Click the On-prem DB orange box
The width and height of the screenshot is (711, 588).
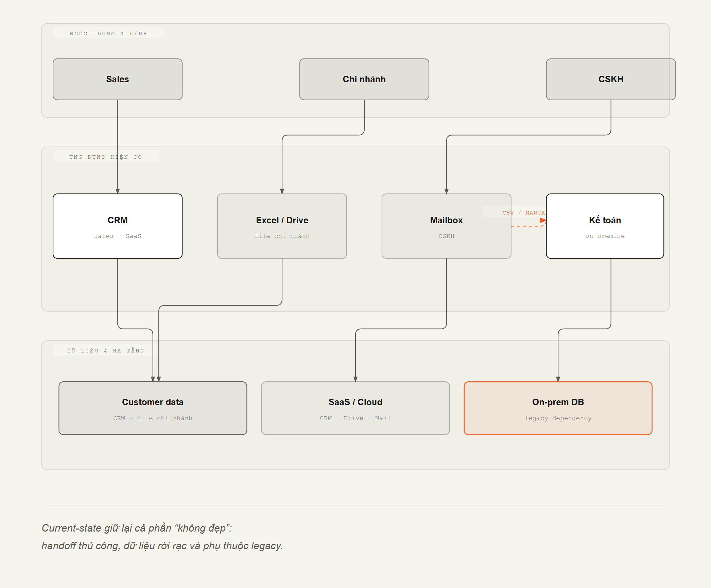coord(558,408)
